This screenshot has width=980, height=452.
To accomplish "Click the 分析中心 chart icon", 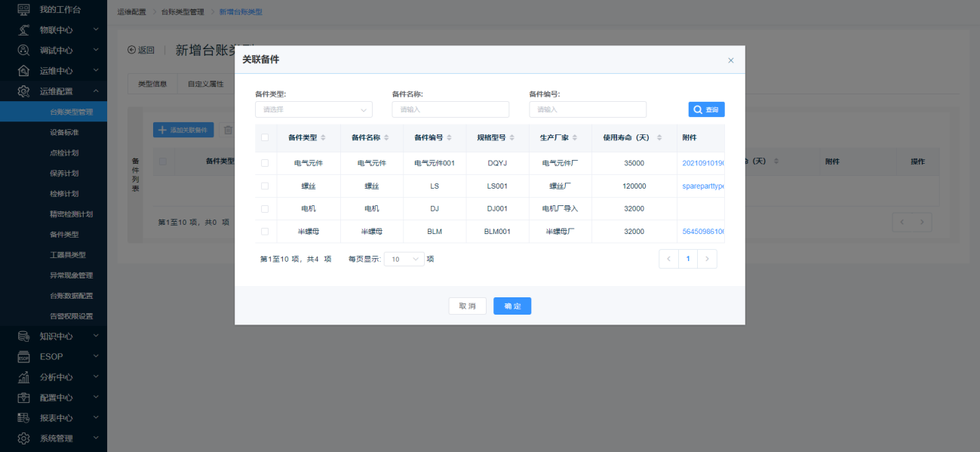I will pos(23,377).
